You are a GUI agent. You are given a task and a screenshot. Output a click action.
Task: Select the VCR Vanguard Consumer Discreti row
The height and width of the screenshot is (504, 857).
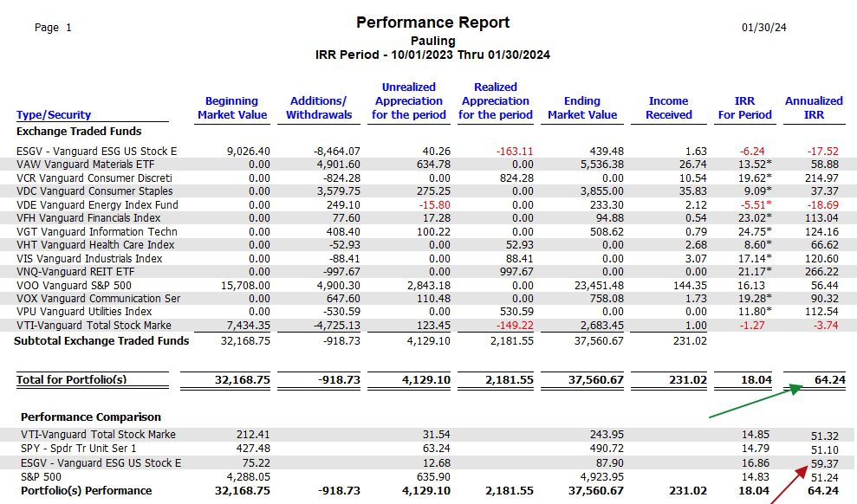(428, 178)
